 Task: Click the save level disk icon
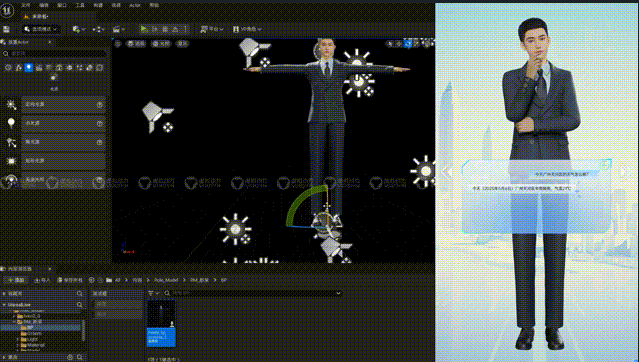[7, 29]
